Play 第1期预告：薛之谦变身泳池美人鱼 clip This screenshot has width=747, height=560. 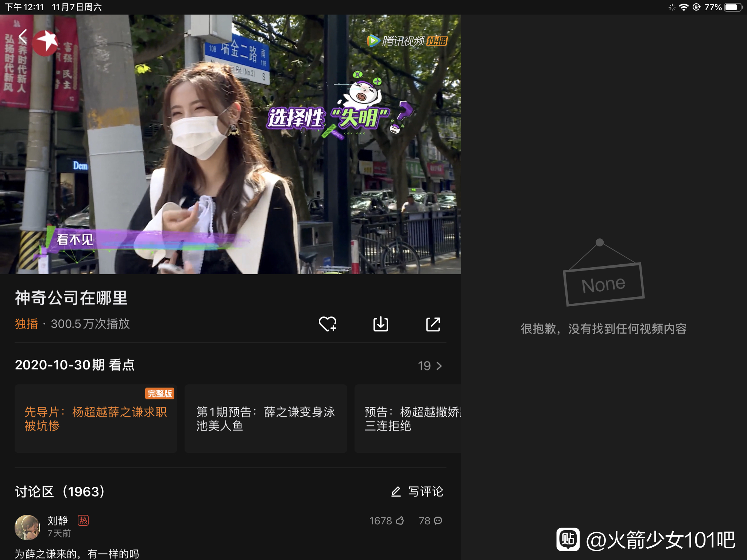click(266, 419)
